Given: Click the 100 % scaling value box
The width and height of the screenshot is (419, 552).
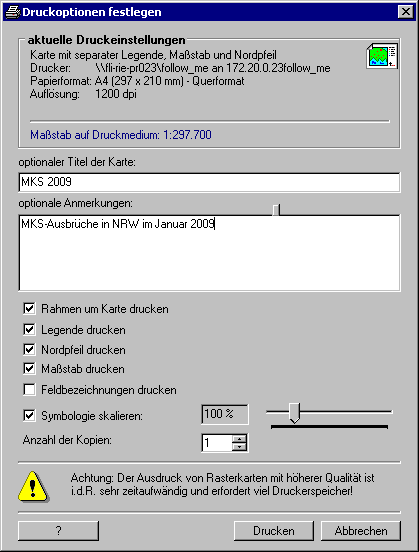Looking at the screenshot, I should [225, 414].
